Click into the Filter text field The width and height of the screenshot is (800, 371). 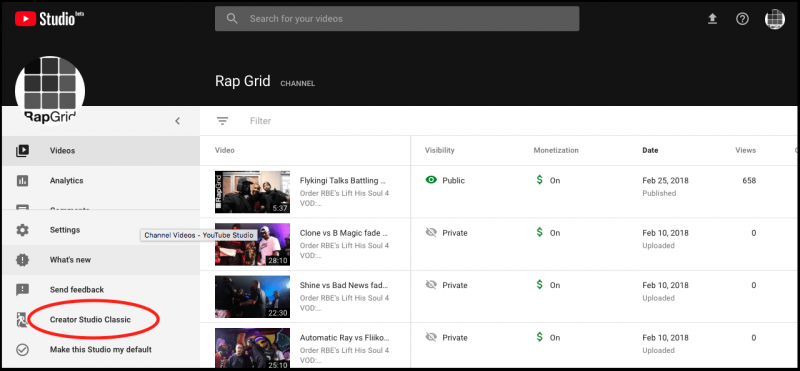(261, 121)
